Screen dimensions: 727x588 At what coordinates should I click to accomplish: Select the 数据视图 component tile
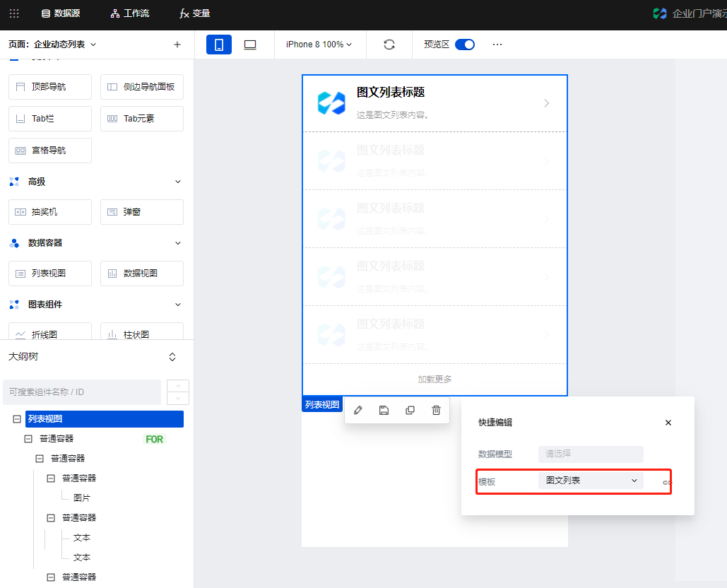(x=142, y=273)
